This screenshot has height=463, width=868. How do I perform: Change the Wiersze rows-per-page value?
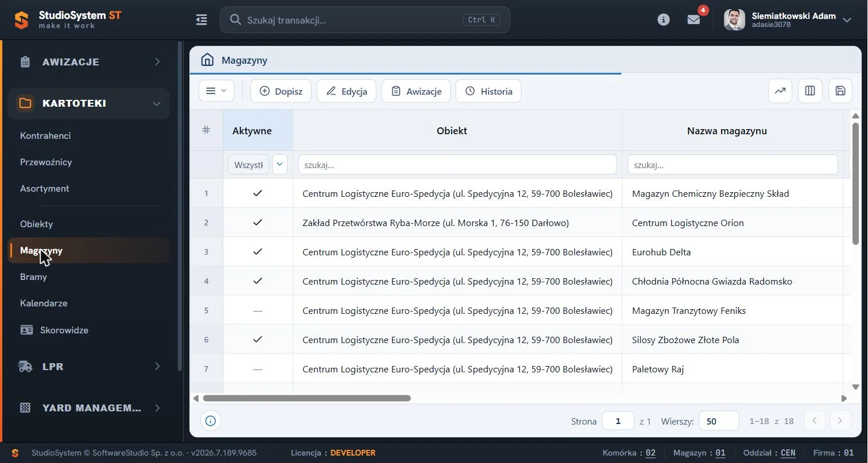719,421
